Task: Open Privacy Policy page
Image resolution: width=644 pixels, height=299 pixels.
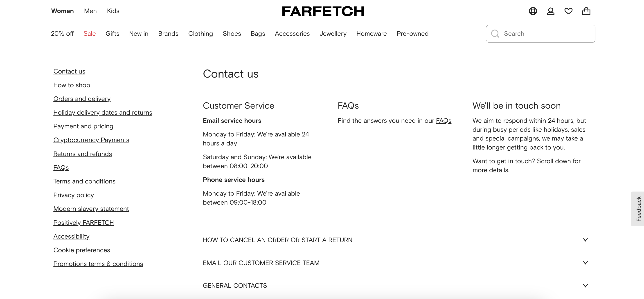Action: pos(74,195)
